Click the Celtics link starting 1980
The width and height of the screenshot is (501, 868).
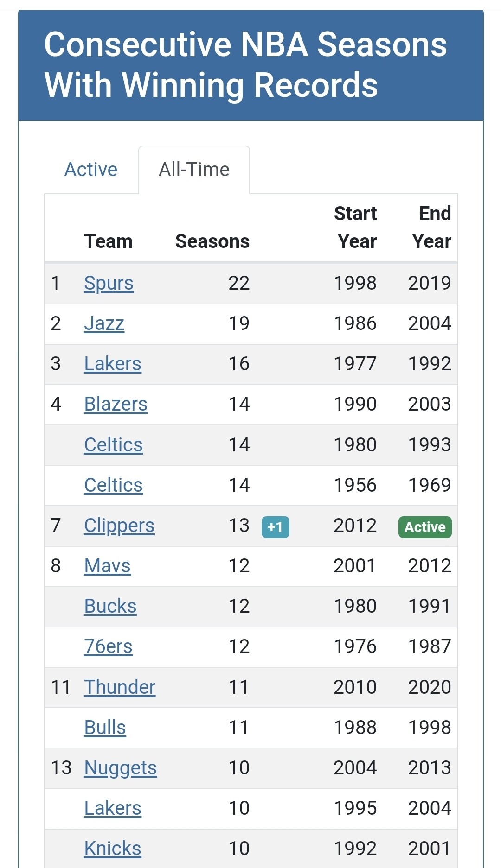[113, 445]
